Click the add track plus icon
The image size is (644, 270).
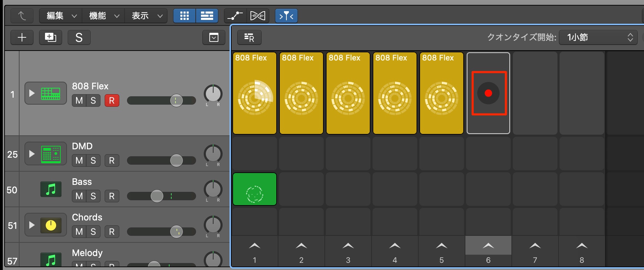(22, 37)
